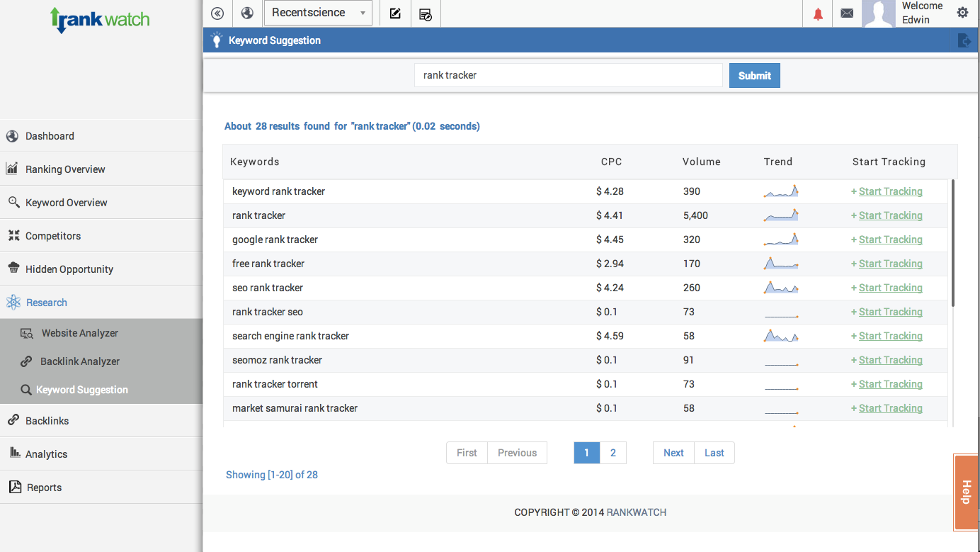The width and height of the screenshot is (980, 552).
Task: Start tracking 'search engine rank tracker'
Action: tap(890, 336)
